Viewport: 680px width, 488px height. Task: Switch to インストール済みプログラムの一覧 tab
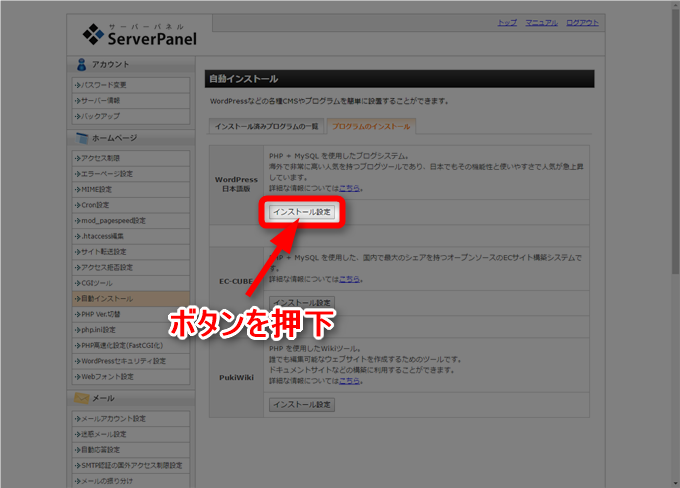tap(266, 126)
